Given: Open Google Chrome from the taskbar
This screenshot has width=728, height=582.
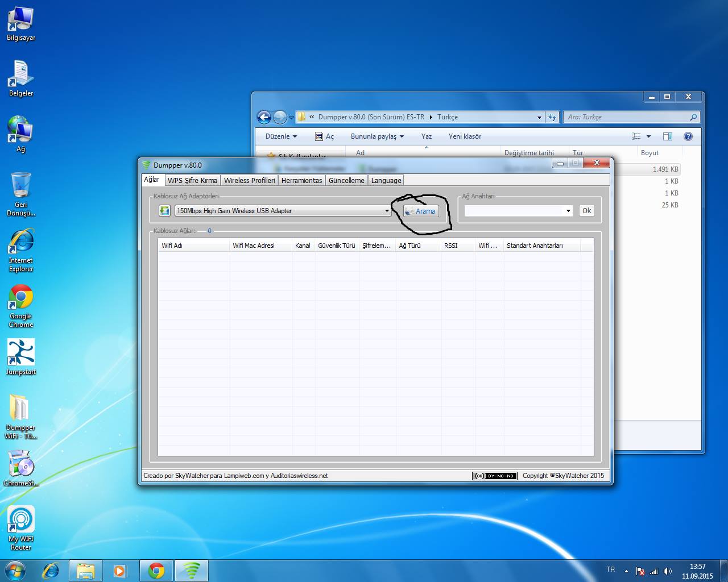Looking at the screenshot, I should click(156, 570).
